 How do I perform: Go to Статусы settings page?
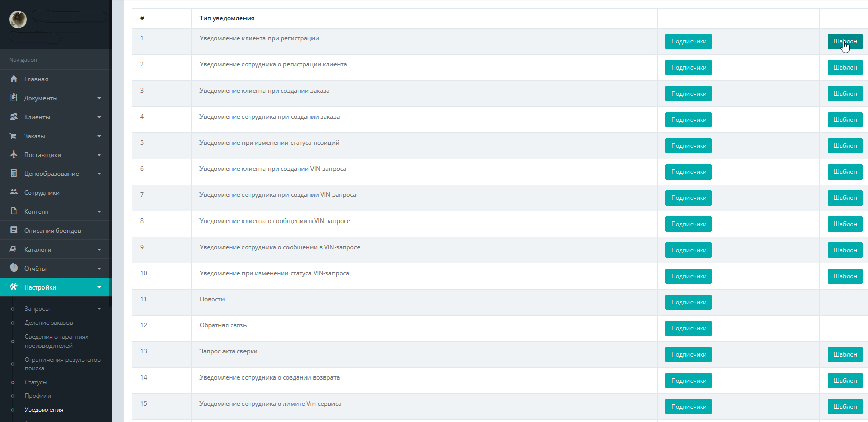pyautogui.click(x=36, y=382)
